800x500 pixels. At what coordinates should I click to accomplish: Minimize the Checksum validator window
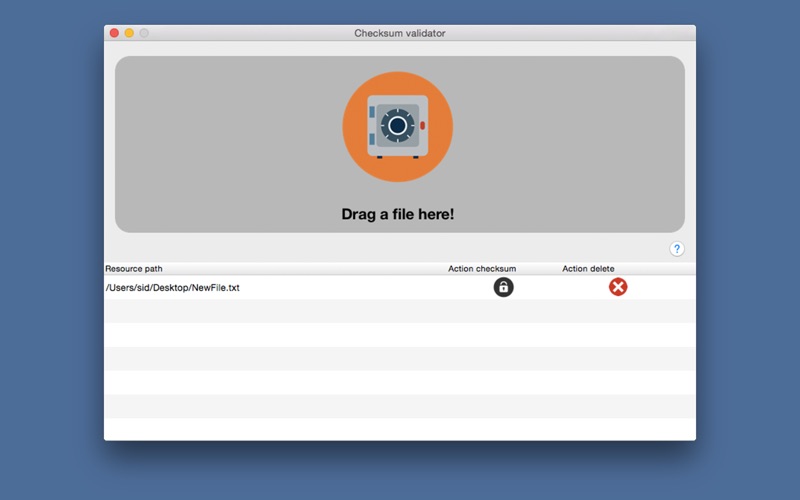pyautogui.click(x=129, y=33)
